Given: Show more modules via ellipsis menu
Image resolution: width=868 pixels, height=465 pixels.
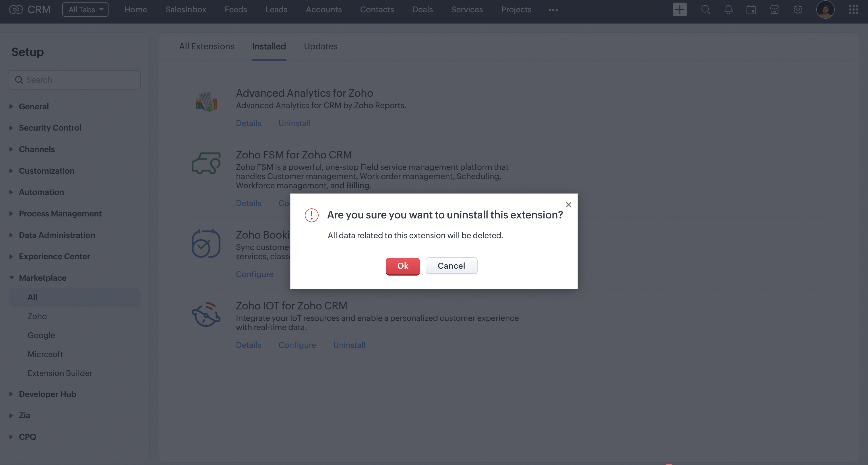Looking at the screenshot, I should tap(553, 10).
